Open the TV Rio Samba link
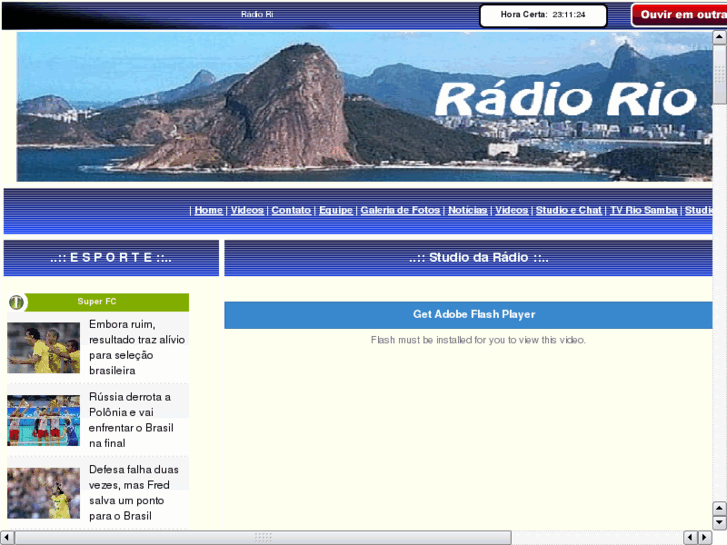The image size is (727, 545). tap(644, 210)
